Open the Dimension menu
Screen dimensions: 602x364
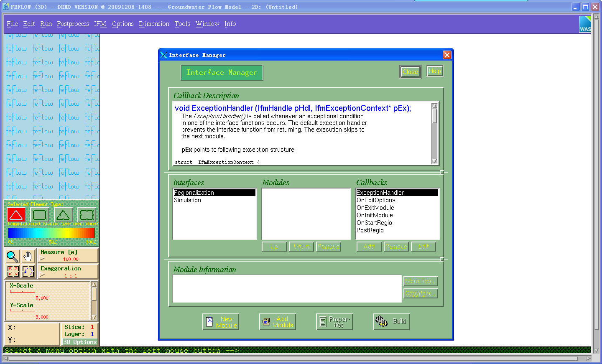(154, 24)
